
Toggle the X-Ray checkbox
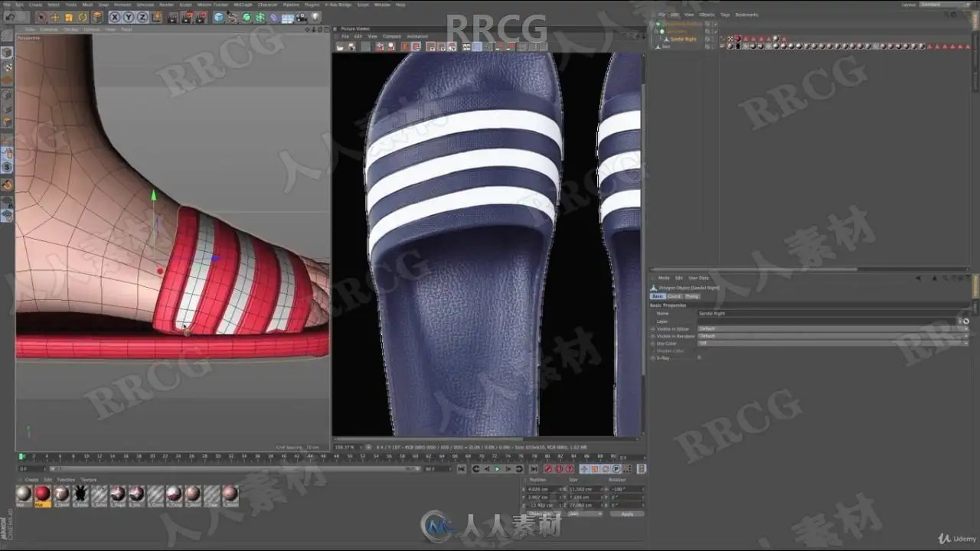coord(699,357)
